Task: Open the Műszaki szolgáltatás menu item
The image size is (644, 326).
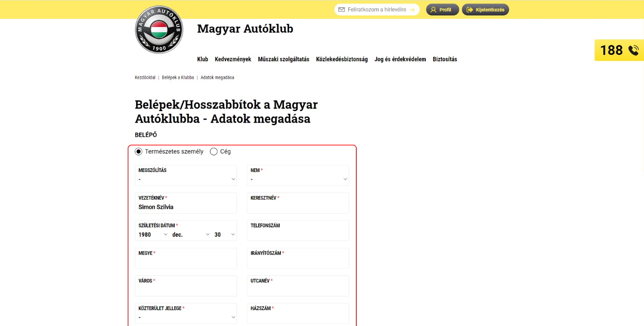Action: 284,59
